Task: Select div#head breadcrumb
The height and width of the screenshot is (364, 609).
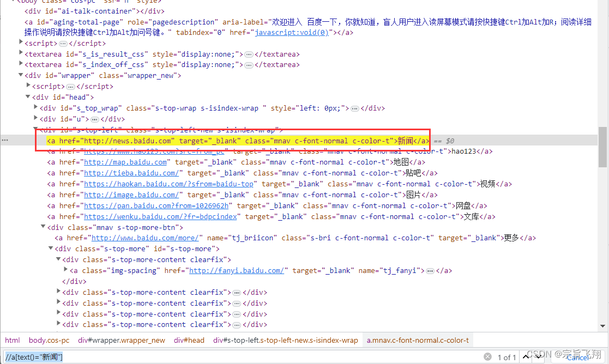Action: pos(189,341)
